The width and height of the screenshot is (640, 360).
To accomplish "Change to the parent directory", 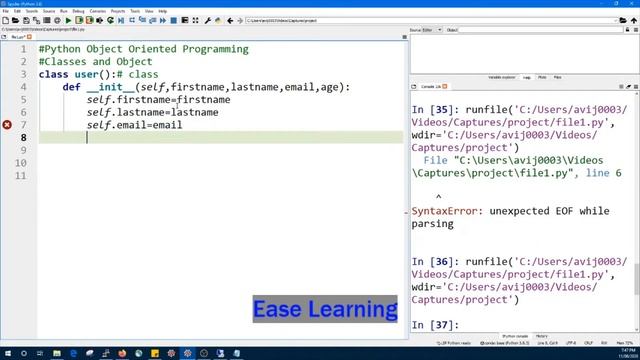I will point(633,20).
